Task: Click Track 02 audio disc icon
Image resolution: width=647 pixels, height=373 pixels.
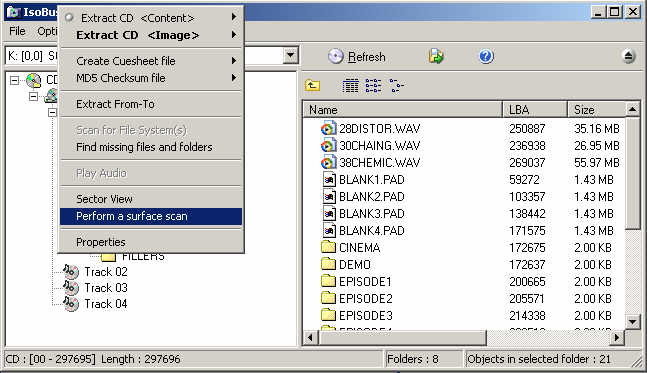Action: tap(71, 272)
